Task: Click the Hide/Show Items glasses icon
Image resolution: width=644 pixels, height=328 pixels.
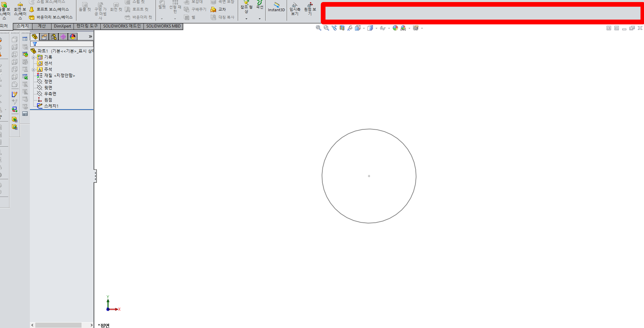Action: (x=383, y=28)
